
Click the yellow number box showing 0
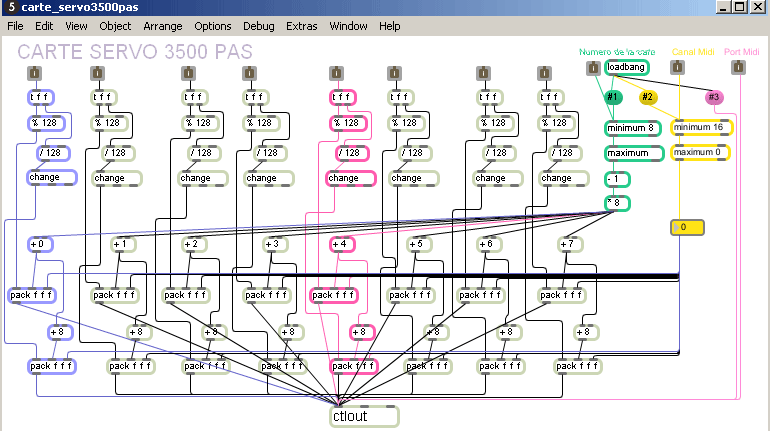pyautogui.click(x=685, y=228)
